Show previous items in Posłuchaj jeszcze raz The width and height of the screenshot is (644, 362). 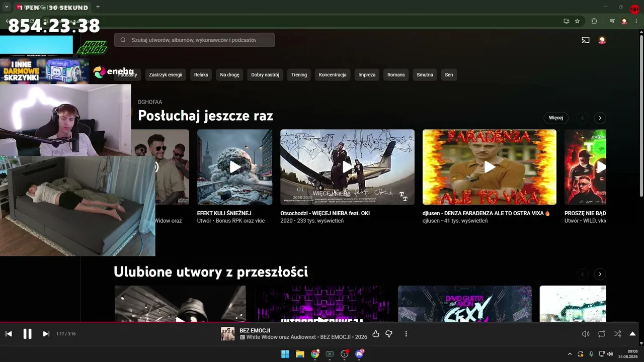(x=583, y=118)
